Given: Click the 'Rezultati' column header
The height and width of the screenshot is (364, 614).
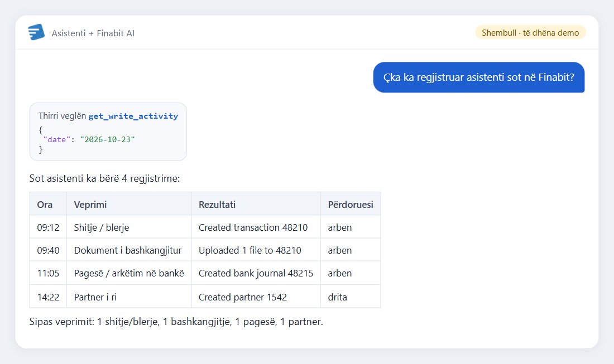Looking at the screenshot, I should pyautogui.click(x=256, y=204).
